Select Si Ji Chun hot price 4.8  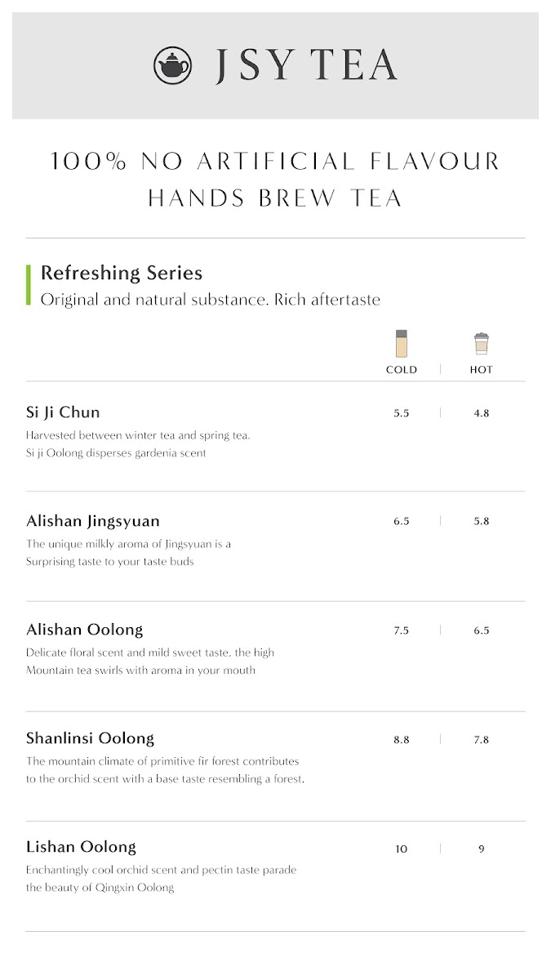(482, 413)
